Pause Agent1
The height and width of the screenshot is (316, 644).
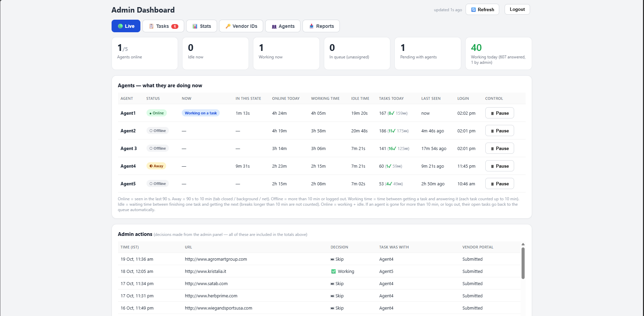(500, 113)
